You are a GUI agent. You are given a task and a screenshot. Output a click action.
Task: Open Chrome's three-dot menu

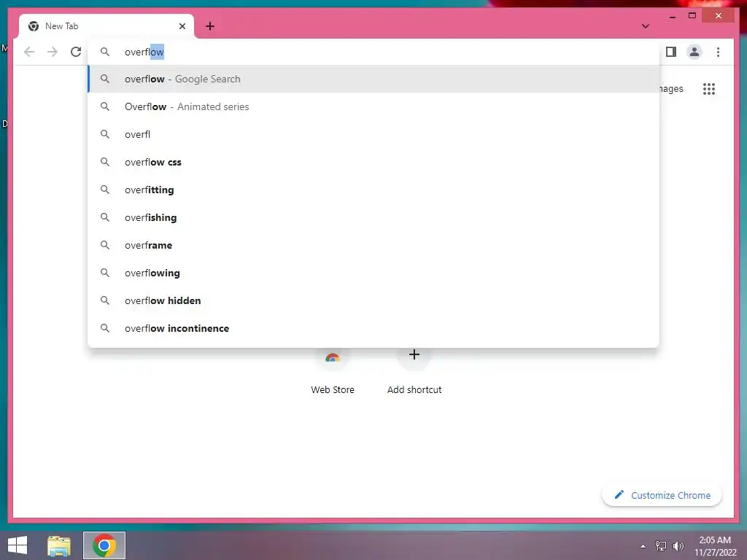coord(718,52)
